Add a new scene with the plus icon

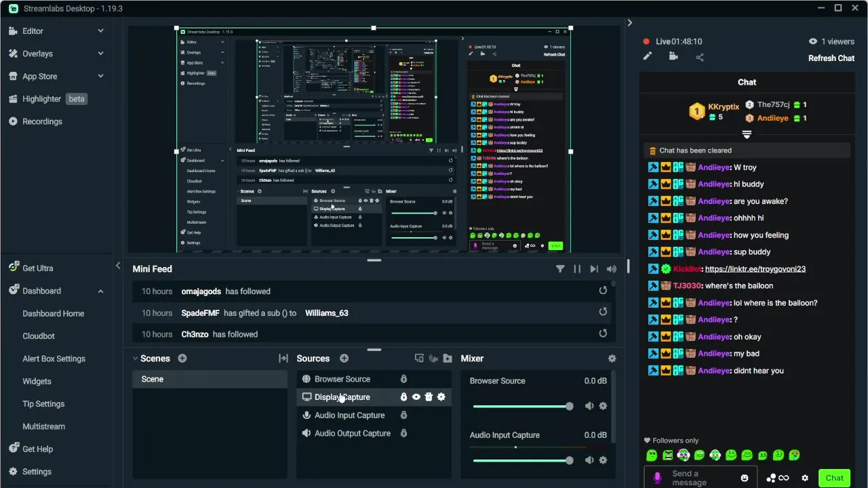182,359
